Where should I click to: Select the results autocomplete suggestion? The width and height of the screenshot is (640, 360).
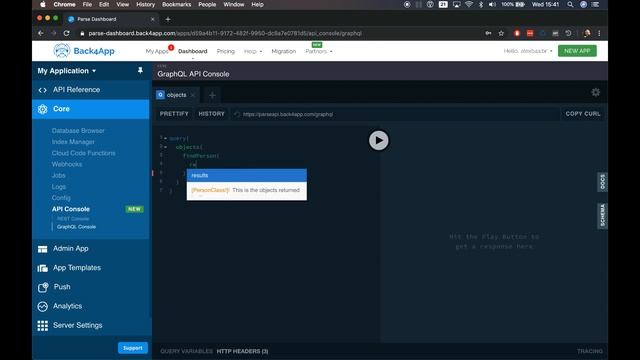[x=247, y=176]
